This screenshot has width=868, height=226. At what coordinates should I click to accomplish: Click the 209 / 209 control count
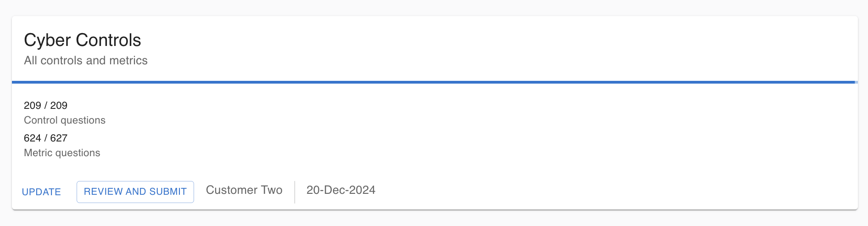coord(45,106)
